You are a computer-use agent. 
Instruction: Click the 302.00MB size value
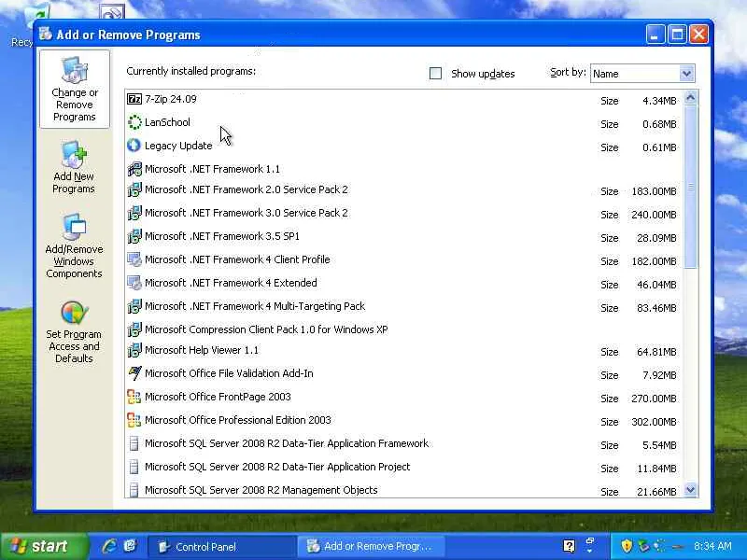point(654,422)
